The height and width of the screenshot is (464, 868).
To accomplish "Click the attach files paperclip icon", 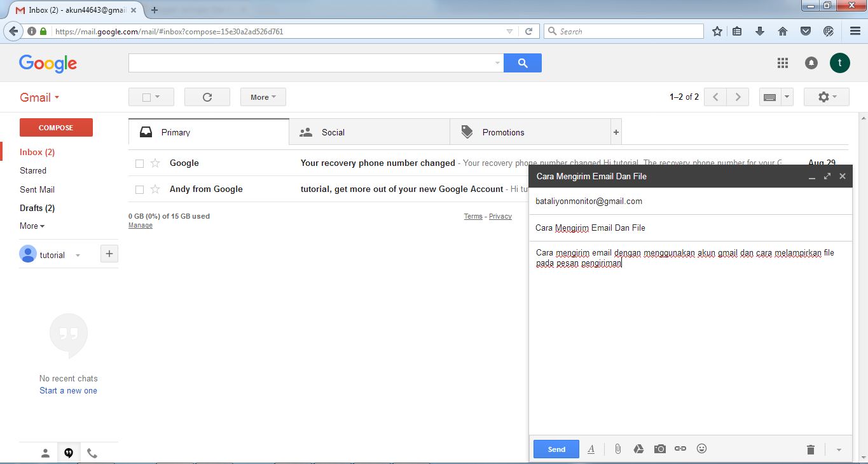I will coord(617,449).
